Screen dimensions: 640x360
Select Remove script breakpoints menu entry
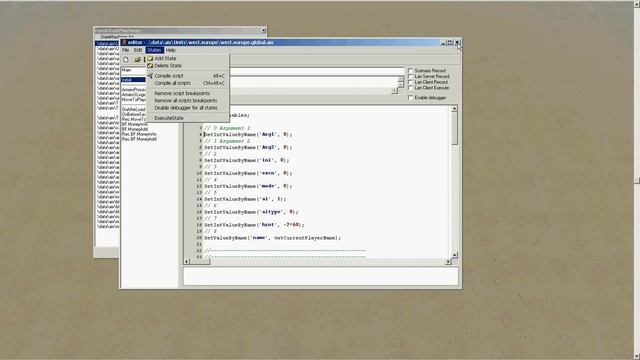click(188, 93)
